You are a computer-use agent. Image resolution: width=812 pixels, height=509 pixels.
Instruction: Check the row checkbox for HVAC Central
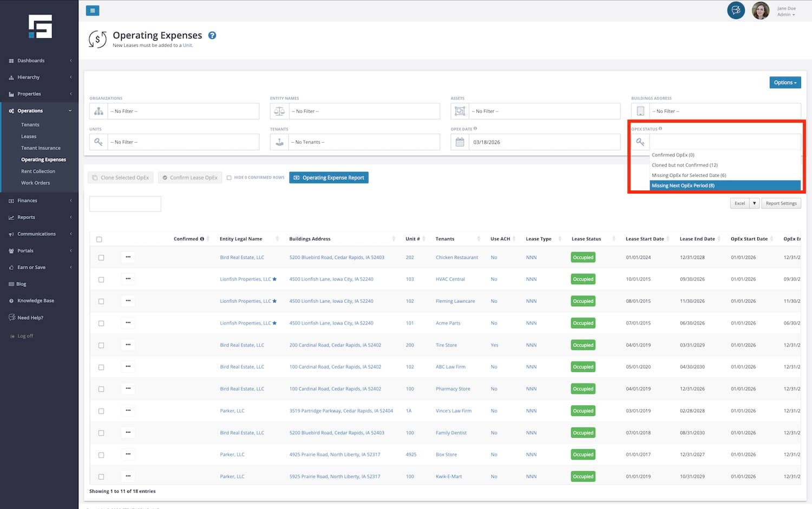tap(101, 280)
